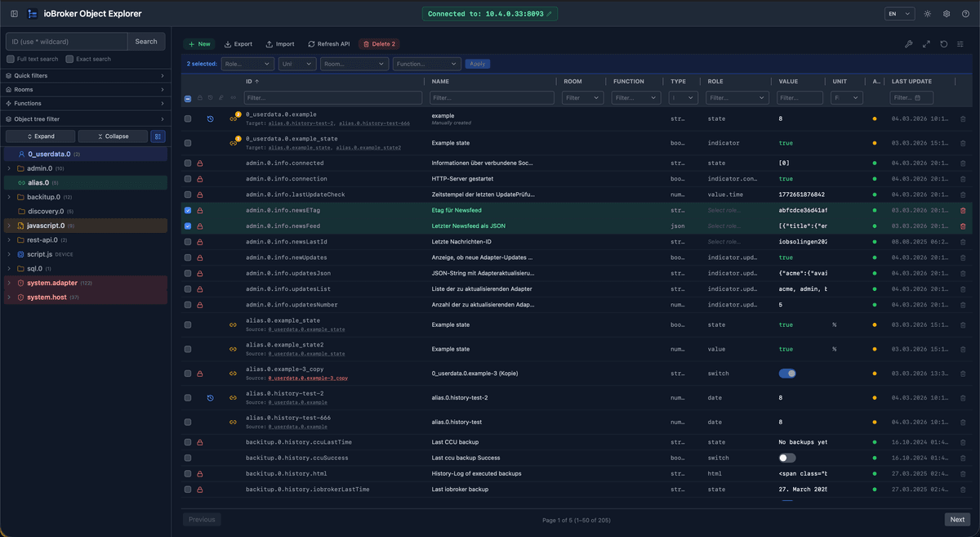Image resolution: width=980 pixels, height=537 pixels.
Task: Click the history icon on 0_userdata.0.example row
Action: click(210, 119)
